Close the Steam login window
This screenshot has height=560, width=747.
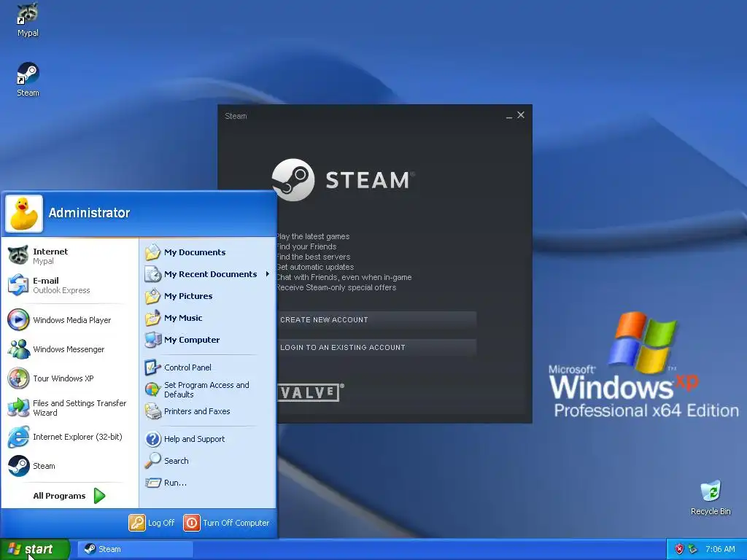coord(521,114)
